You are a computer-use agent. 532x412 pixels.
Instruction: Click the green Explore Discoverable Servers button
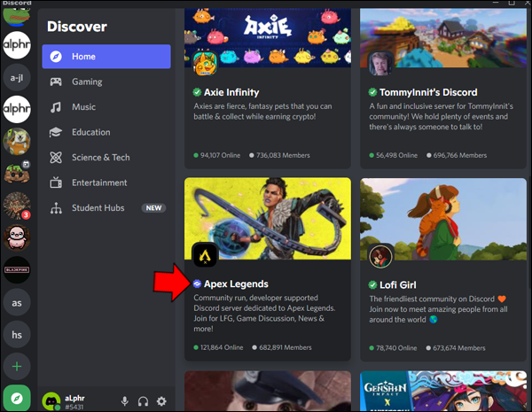pyautogui.click(x=17, y=398)
